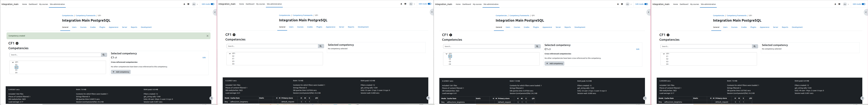Click CF1 gear icon in second panel
This screenshot has width=868, height=105.
[x=234, y=35]
